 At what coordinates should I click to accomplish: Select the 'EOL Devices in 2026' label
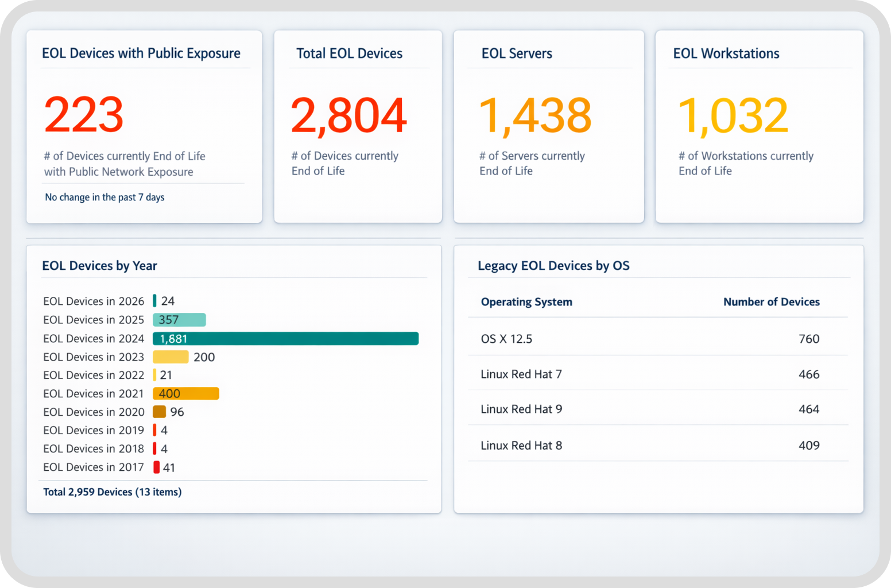[94, 301]
